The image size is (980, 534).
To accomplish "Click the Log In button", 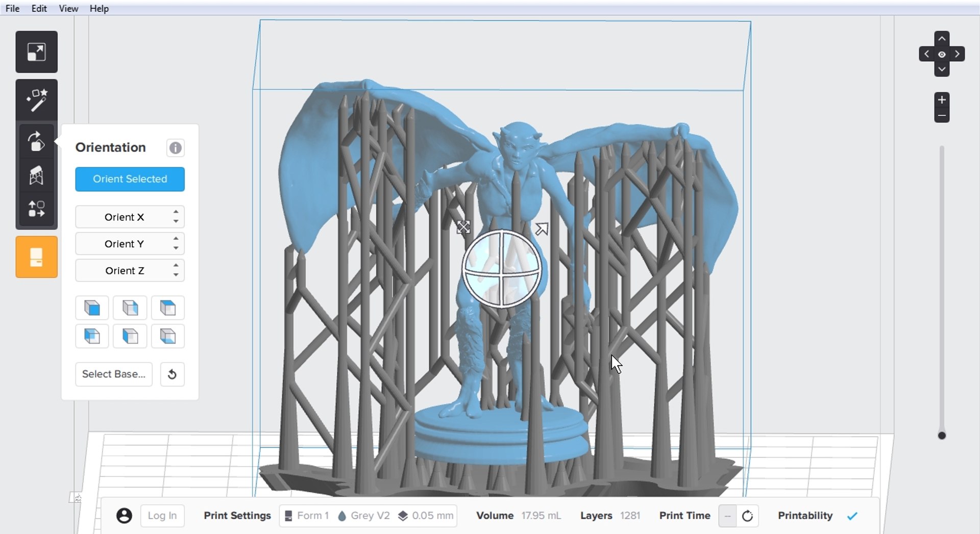I will [x=162, y=516].
